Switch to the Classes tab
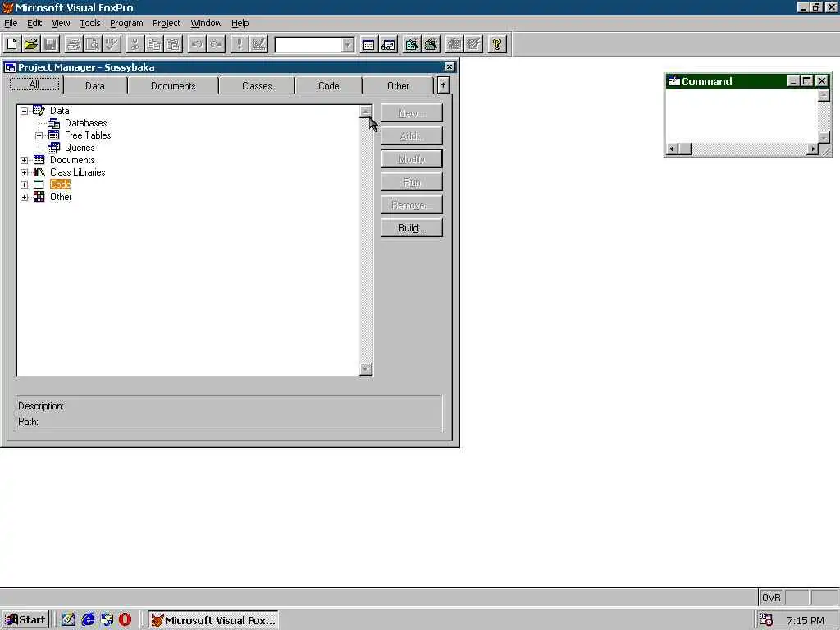840x630 pixels. click(257, 85)
